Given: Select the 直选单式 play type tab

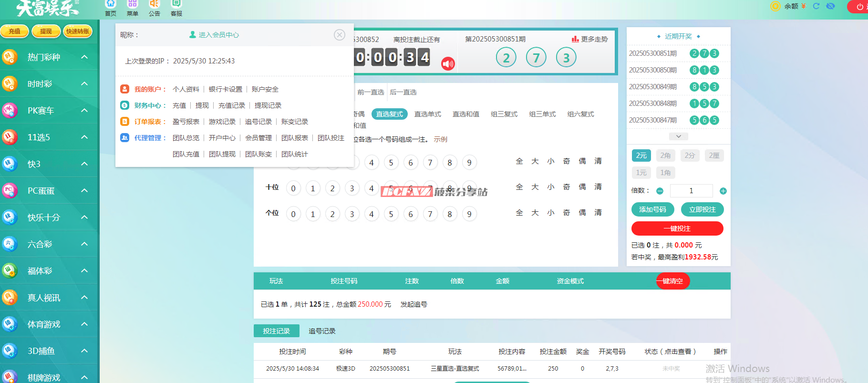Looking at the screenshot, I should click(x=427, y=114).
